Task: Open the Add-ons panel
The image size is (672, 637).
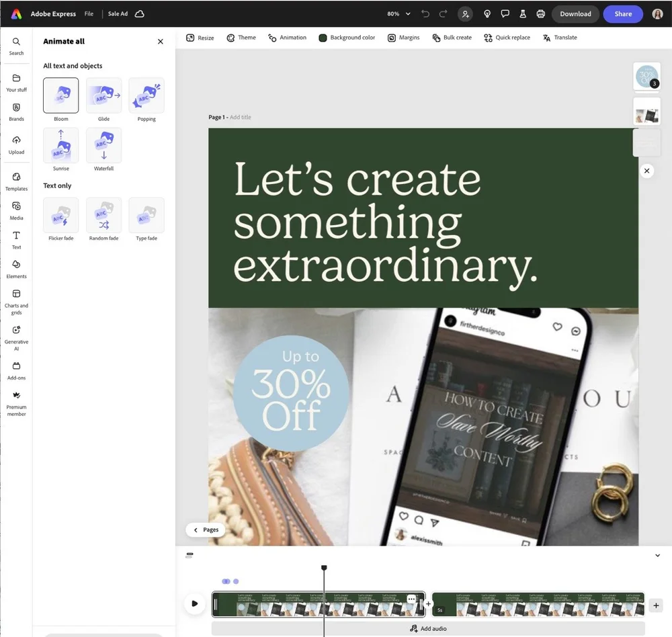Action: click(x=16, y=371)
